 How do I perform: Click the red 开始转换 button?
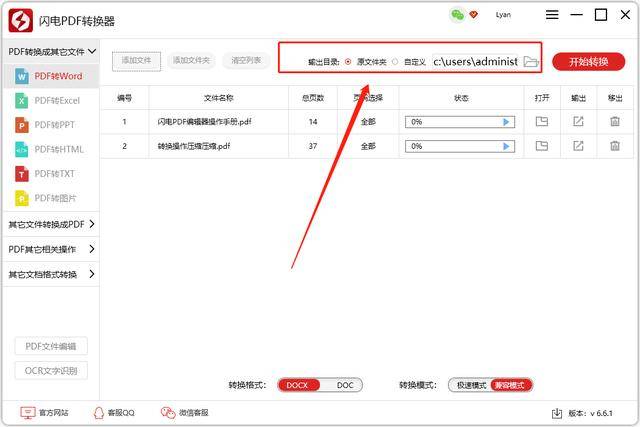coord(588,62)
